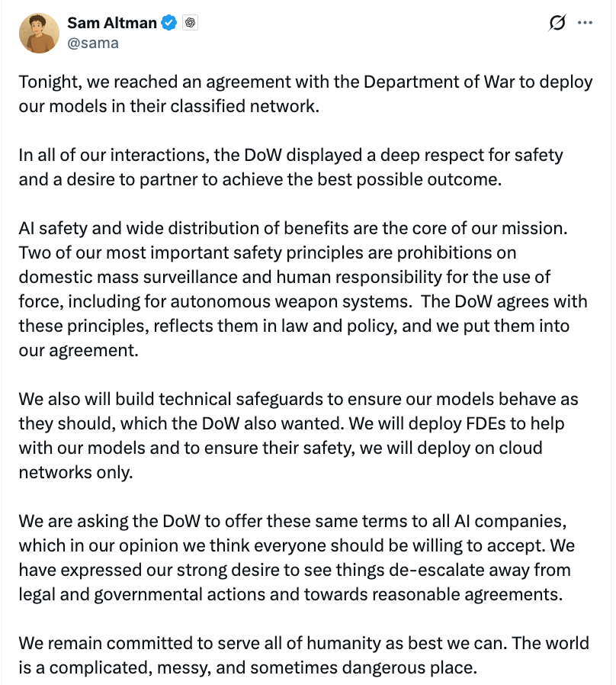
Task: Click the line ending "networks only."
Action: tap(75, 472)
